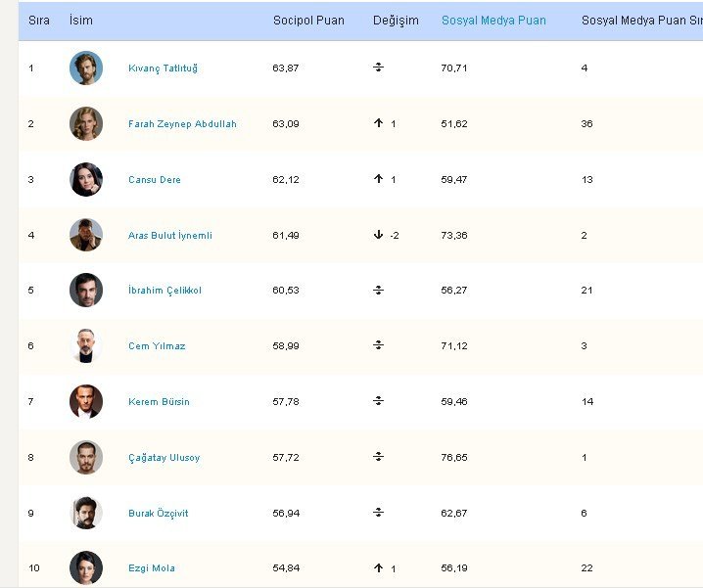This screenshot has width=703, height=588.
Task: Open Farah Zeynep Abdullah profile link
Action: click(182, 123)
